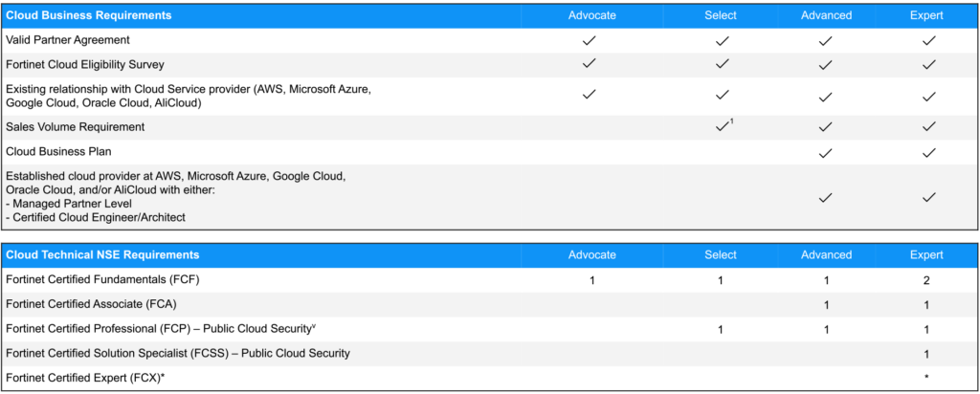Click 'Fortinet Certified Expert (FCX)*' row label

(x=85, y=378)
